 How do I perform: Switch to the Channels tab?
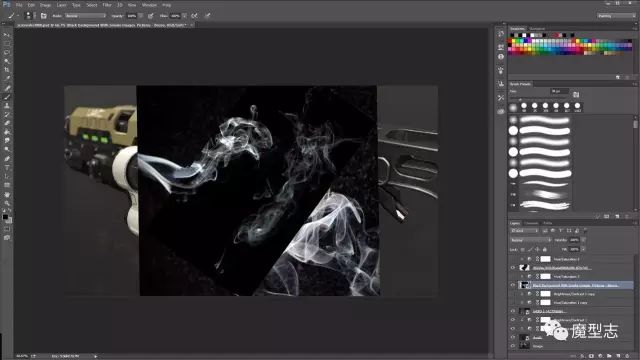pos(531,223)
